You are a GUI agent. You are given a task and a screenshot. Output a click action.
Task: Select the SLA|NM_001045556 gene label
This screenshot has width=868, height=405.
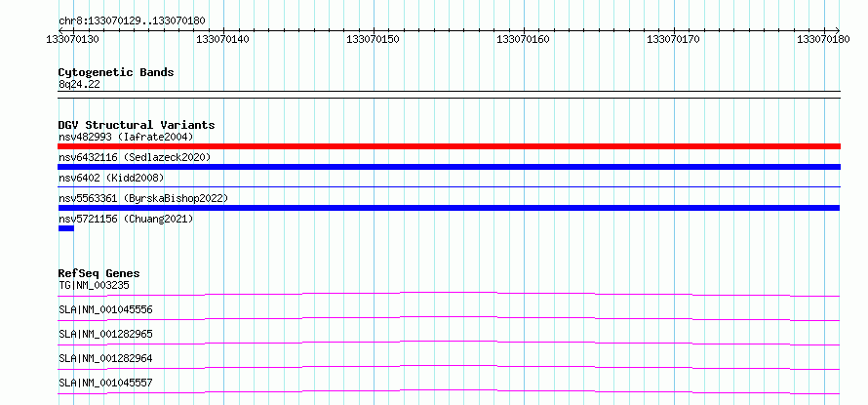[x=105, y=309]
